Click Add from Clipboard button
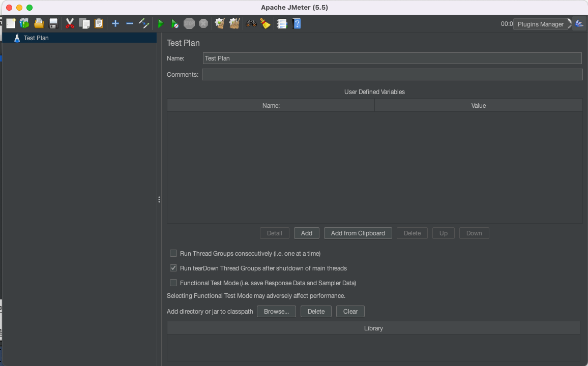This screenshot has width=588, height=366. click(x=358, y=233)
